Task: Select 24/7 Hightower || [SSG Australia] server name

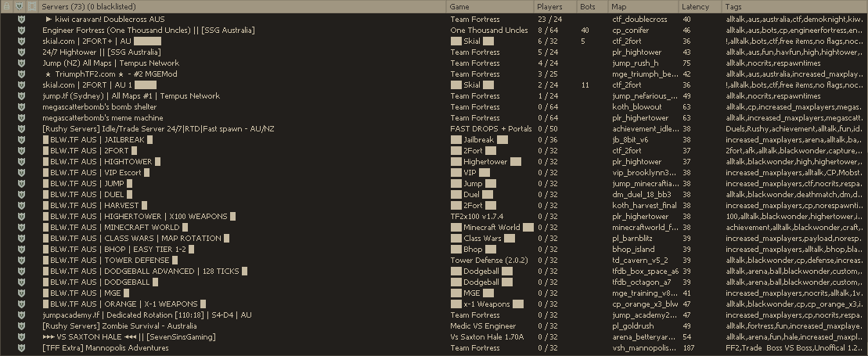Action: tap(101, 52)
